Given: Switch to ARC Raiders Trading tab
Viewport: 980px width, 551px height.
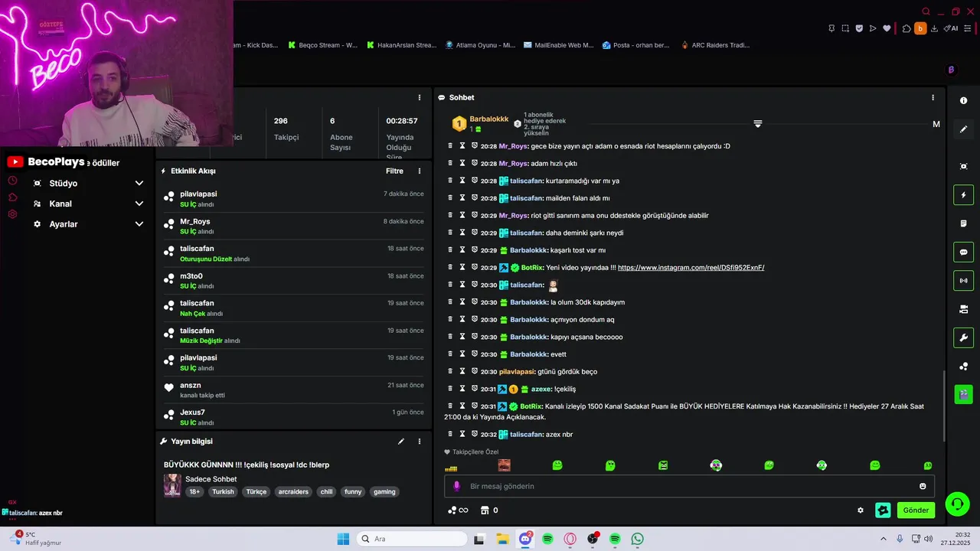Looking at the screenshot, I should coord(715,45).
